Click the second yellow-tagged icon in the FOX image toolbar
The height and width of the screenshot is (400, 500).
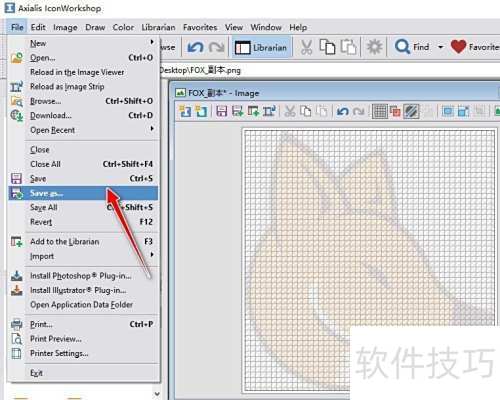pyautogui.click(x=201, y=111)
